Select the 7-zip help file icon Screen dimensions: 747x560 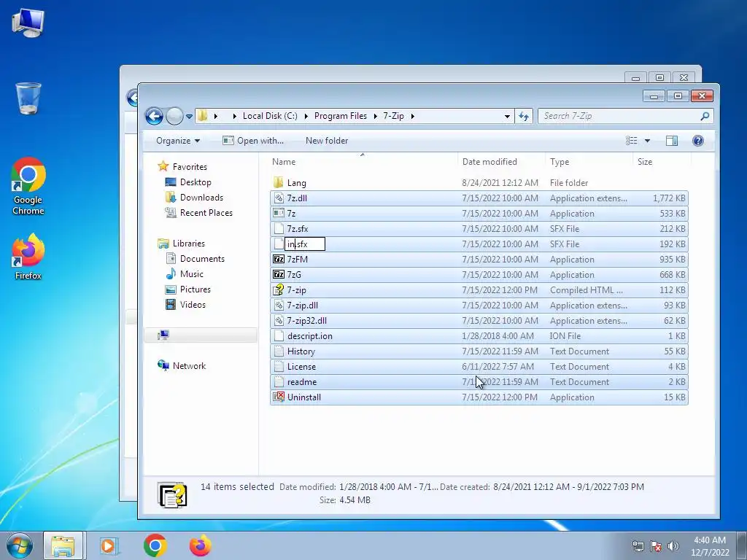[x=279, y=290]
